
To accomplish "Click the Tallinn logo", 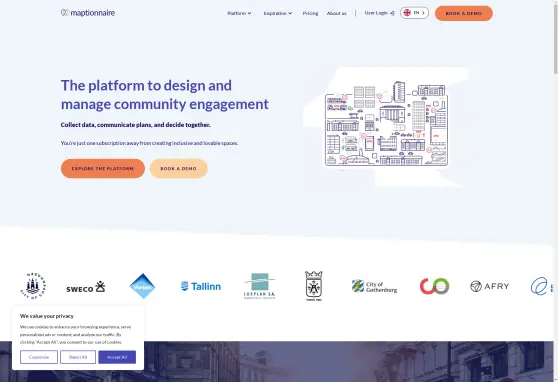I will click(201, 286).
